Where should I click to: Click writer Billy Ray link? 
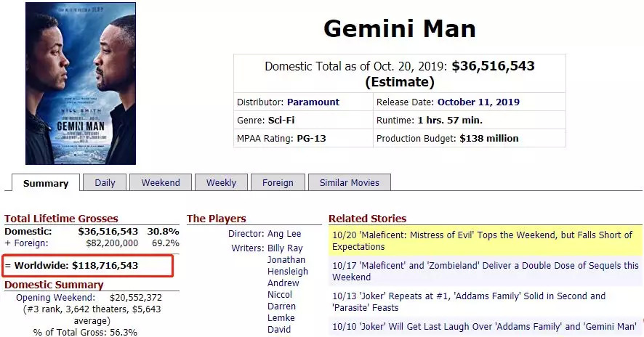point(284,248)
